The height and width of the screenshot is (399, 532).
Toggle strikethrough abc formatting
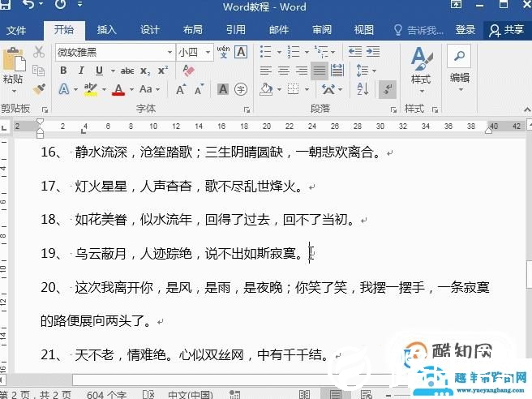coord(127,71)
